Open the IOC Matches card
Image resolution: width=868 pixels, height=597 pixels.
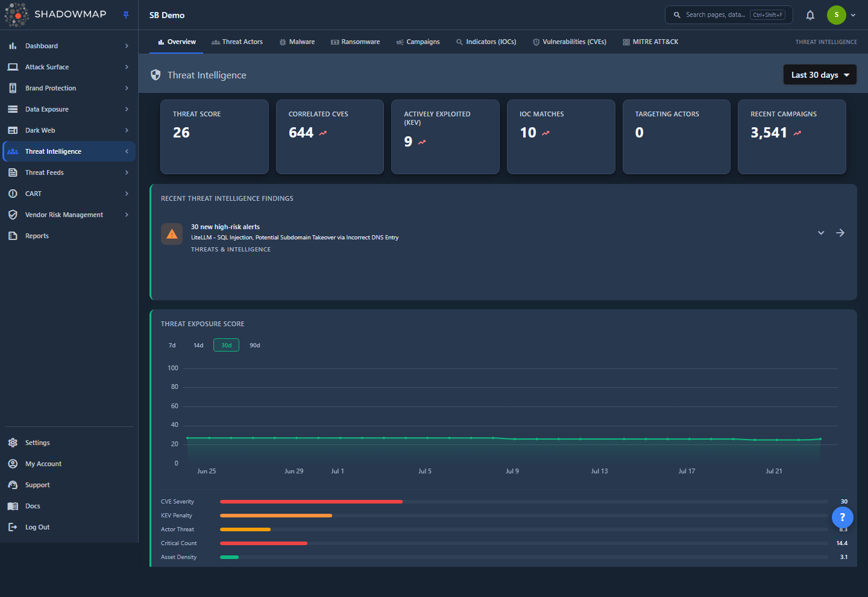point(561,137)
